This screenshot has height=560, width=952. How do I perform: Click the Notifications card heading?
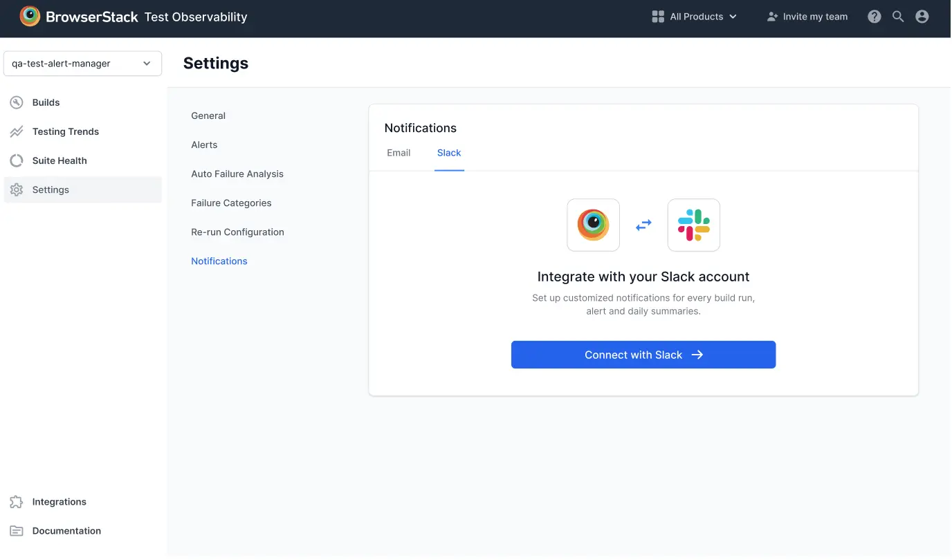click(x=421, y=128)
